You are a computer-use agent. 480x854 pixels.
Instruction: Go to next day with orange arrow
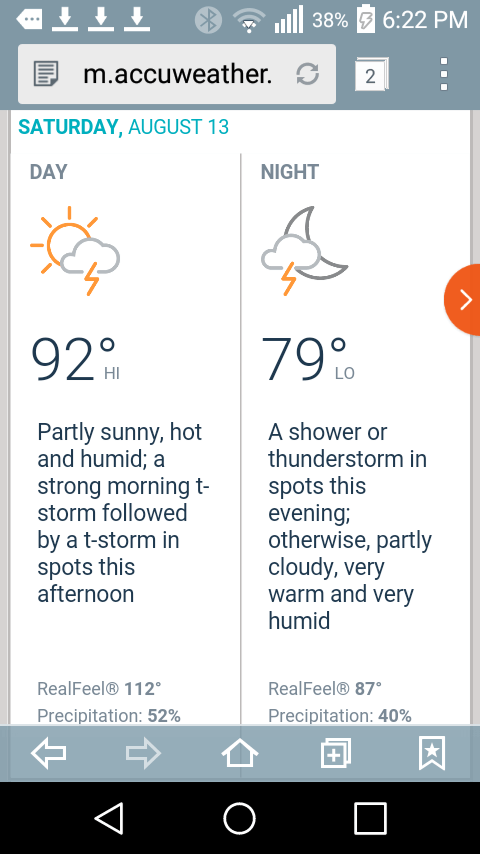(463, 300)
